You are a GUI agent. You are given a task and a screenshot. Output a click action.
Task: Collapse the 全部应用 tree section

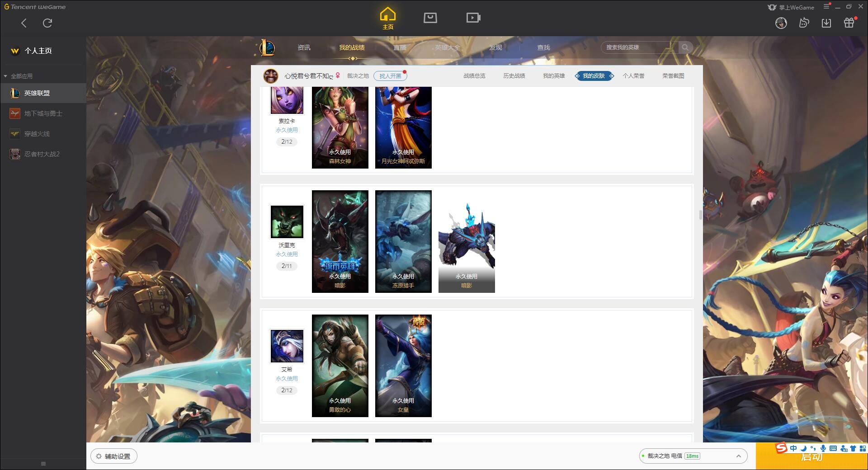point(6,76)
